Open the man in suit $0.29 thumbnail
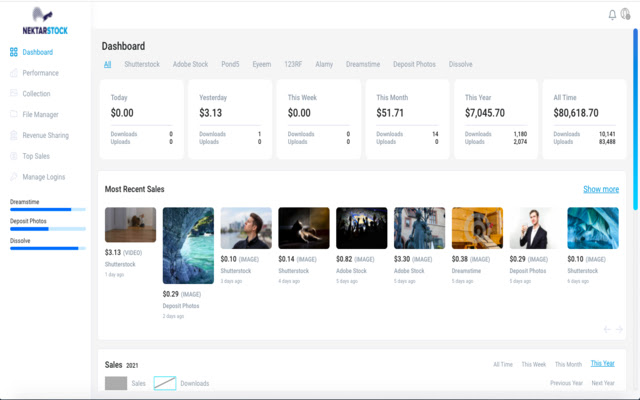The width and height of the screenshot is (640, 400). coord(535,228)
